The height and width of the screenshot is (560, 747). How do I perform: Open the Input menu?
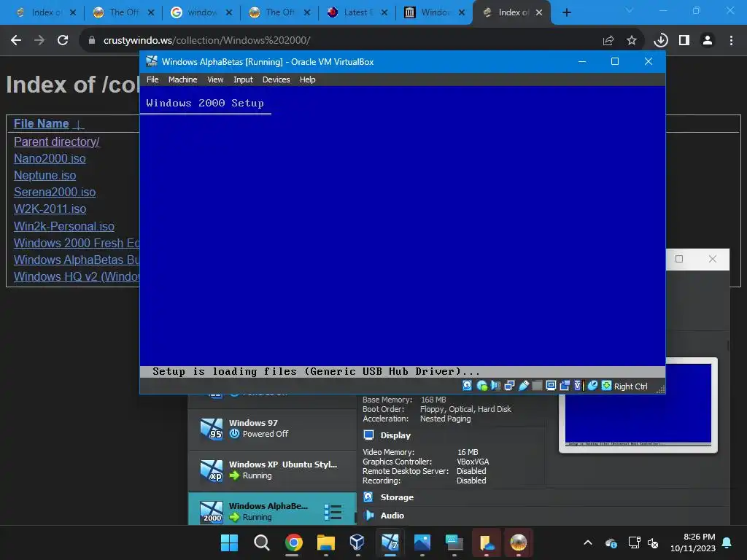[243, 79]
